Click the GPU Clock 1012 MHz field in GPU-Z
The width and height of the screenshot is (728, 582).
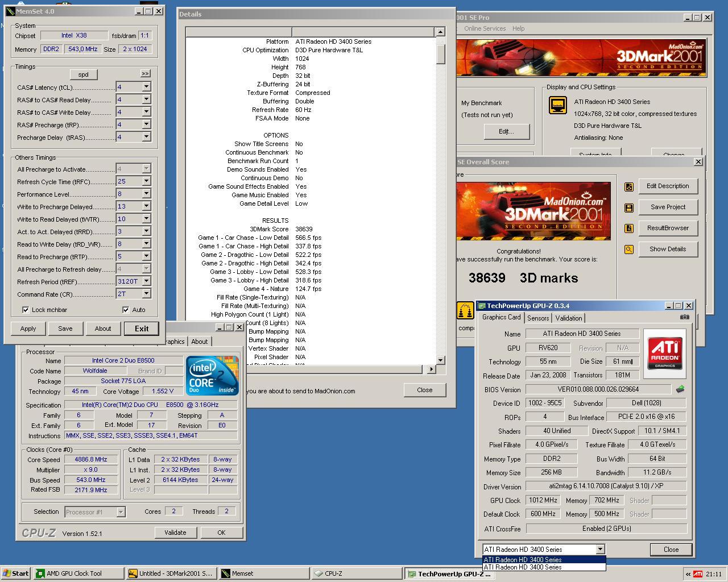(x=543, y=500)
